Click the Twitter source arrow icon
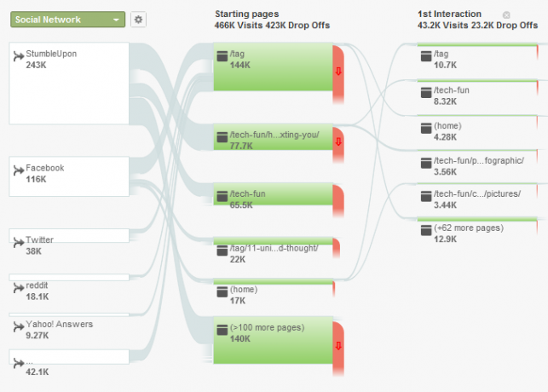548x392 pixels. pyautogui.click(x=19, y=242)
